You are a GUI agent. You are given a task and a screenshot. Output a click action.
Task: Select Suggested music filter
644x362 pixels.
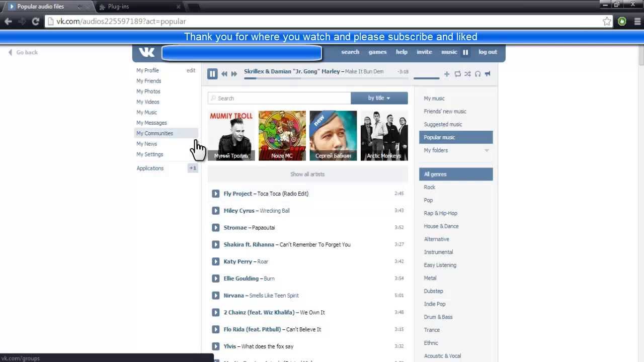(x=443, y=125)
